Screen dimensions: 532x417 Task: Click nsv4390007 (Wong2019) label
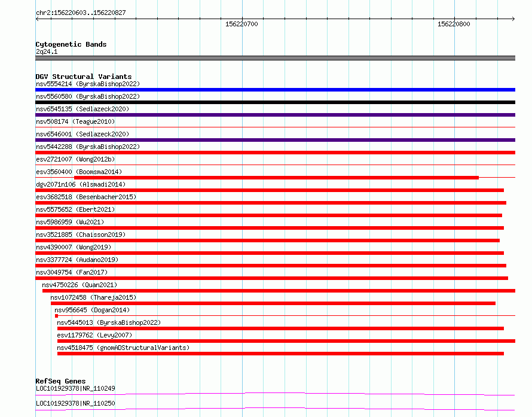point(74,247)
